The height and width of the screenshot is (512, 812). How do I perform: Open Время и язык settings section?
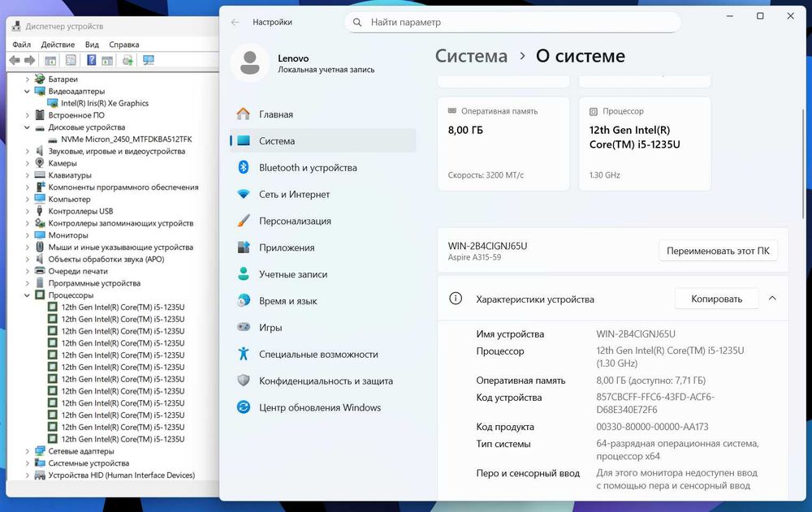(x=322, y=301)
